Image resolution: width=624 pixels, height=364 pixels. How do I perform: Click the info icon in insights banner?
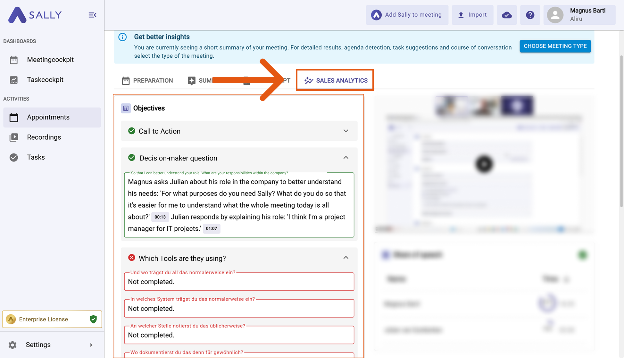point(122,37)
